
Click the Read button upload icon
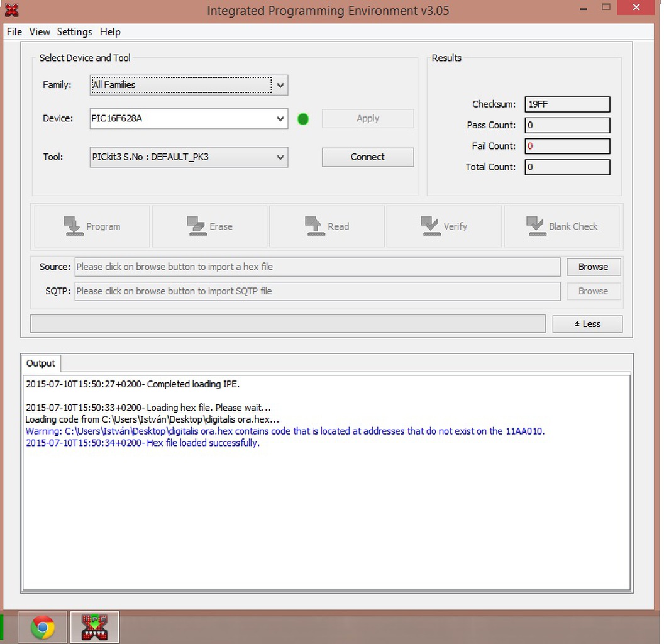click(314, 226)
